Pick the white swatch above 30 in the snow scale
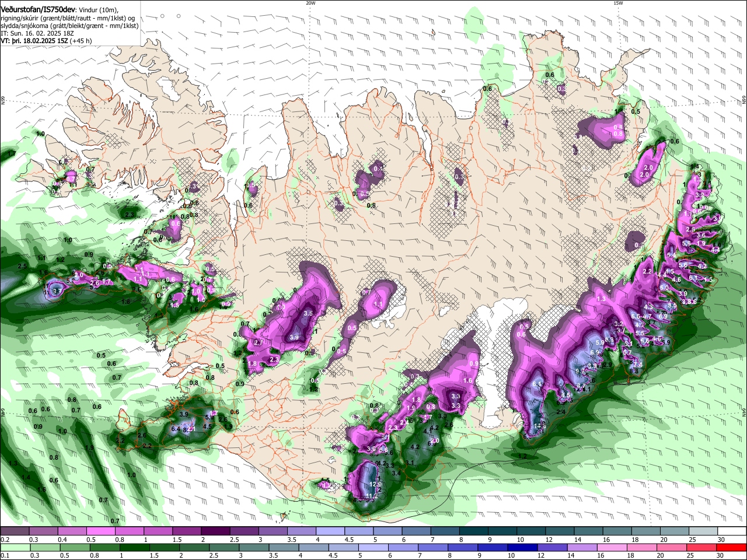The height and width of the screenshot is (560, 747). pos(732,531)
